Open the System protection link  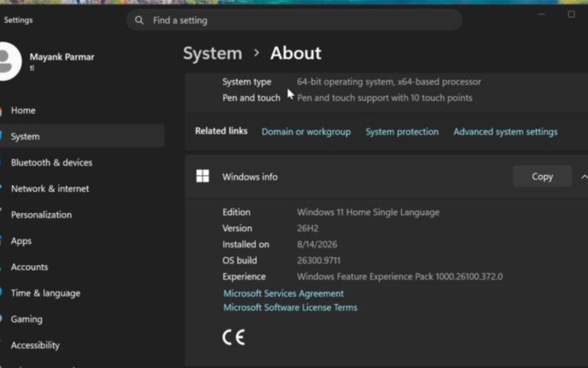click(402, 131)
